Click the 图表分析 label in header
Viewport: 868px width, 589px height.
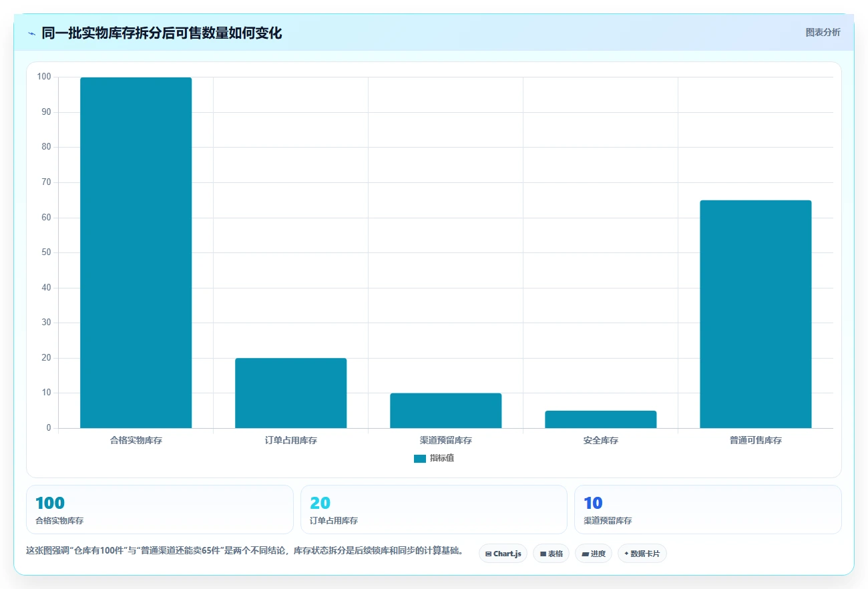pyautogui.click(x=823, y=32)
